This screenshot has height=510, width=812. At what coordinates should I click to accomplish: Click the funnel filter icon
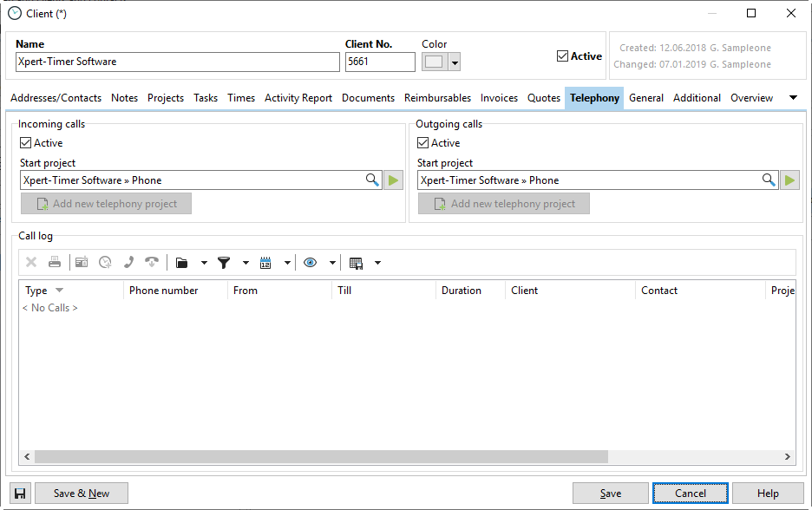(x=224, y=263)
